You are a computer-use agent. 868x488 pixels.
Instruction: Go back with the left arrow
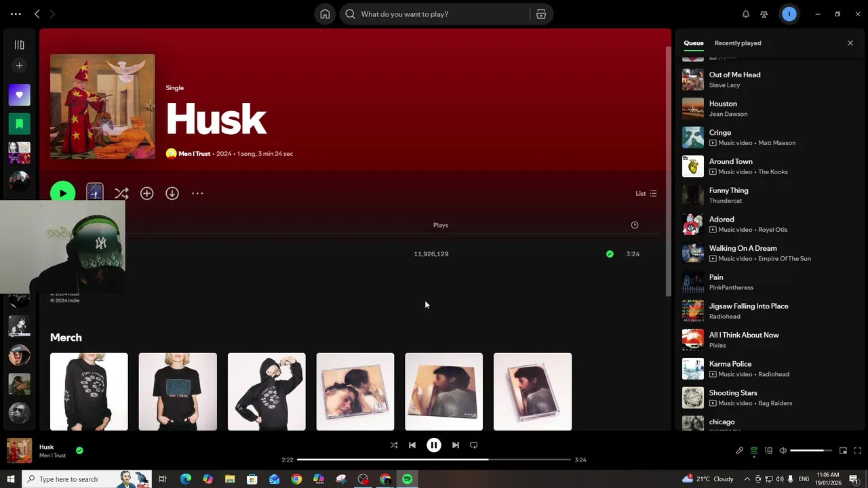coord(37,14)
